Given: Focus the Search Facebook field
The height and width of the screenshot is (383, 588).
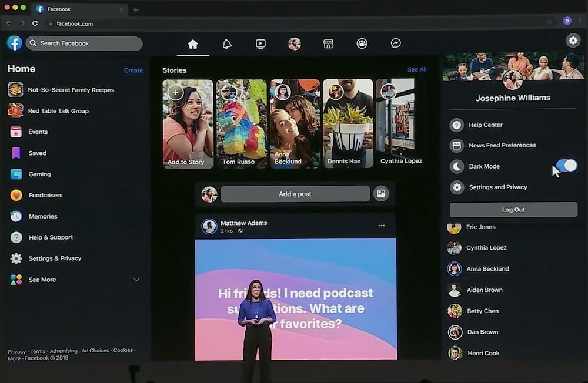Looking at the screenshot, I should pos(84,43).
